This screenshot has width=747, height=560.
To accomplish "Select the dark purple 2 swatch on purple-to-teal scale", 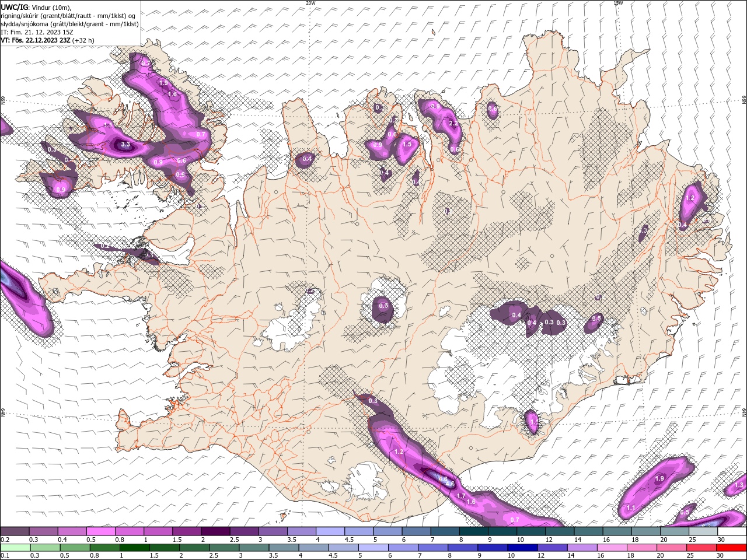I will pos(215,531).
